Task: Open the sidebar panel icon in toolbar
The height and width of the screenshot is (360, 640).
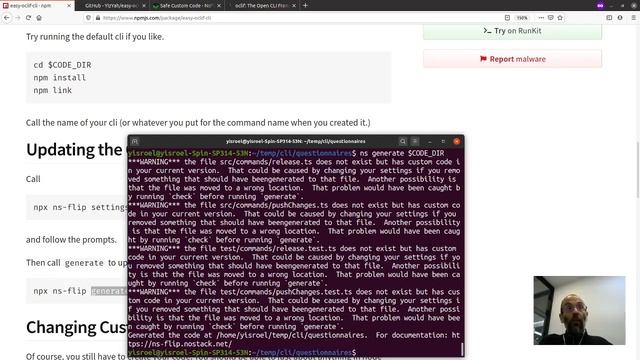Action: [x=609, y=18]
